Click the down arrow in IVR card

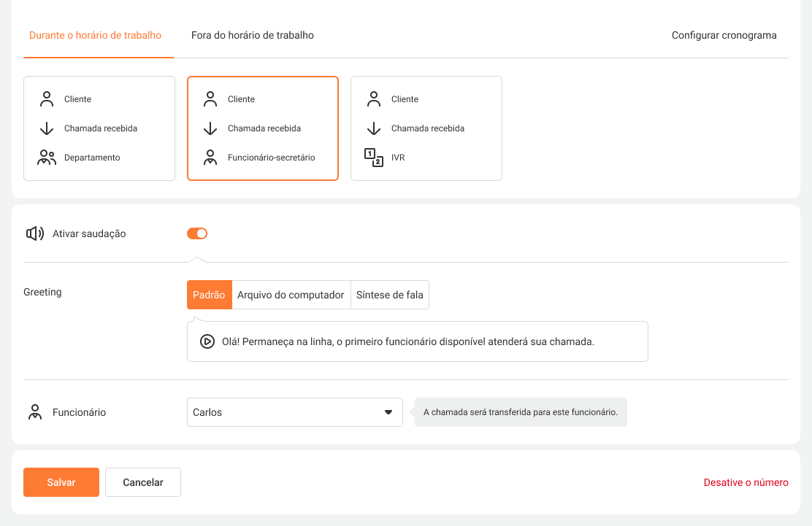click(x=374, y=128)
